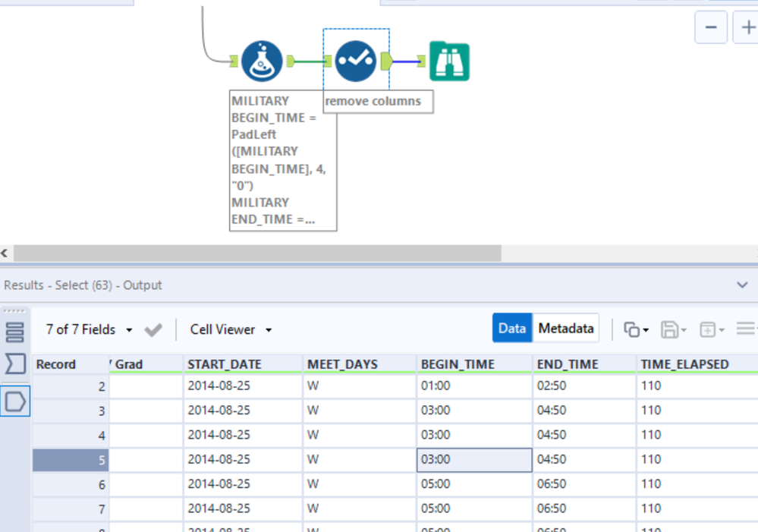The height and width of the screenshot is (532, 758).
Task: Zoom out the canvas with minus button
Action: click(711, 28)
